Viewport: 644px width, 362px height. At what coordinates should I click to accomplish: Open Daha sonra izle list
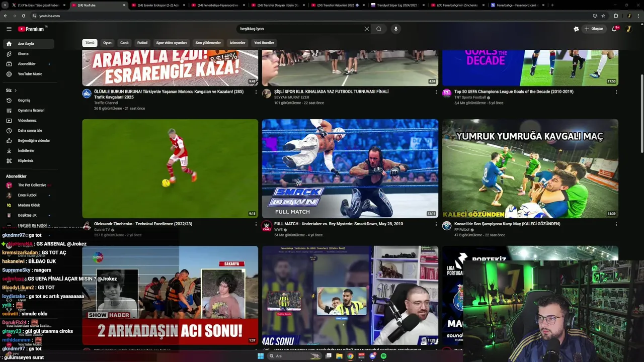[29, 130]
